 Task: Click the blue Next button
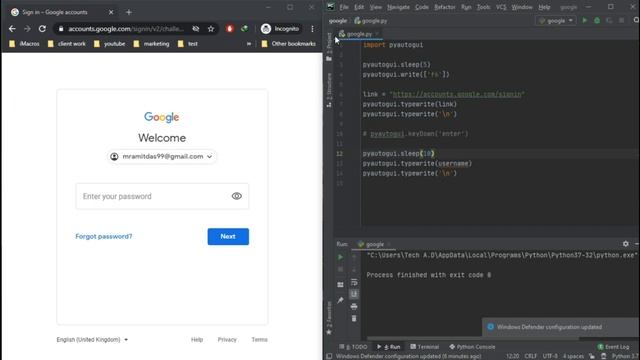click(228, 236)
